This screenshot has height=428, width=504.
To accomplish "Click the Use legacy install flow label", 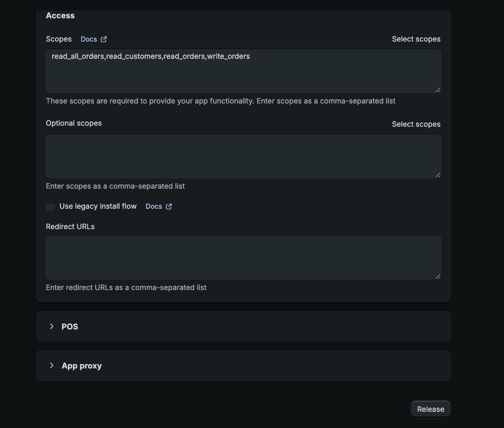I will [98, 206].
